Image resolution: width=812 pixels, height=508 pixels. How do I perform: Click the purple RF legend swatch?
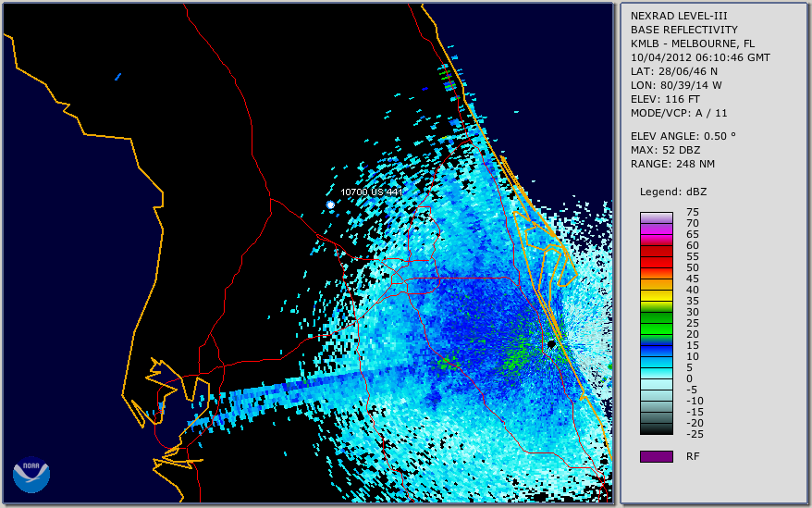point(657,456)
